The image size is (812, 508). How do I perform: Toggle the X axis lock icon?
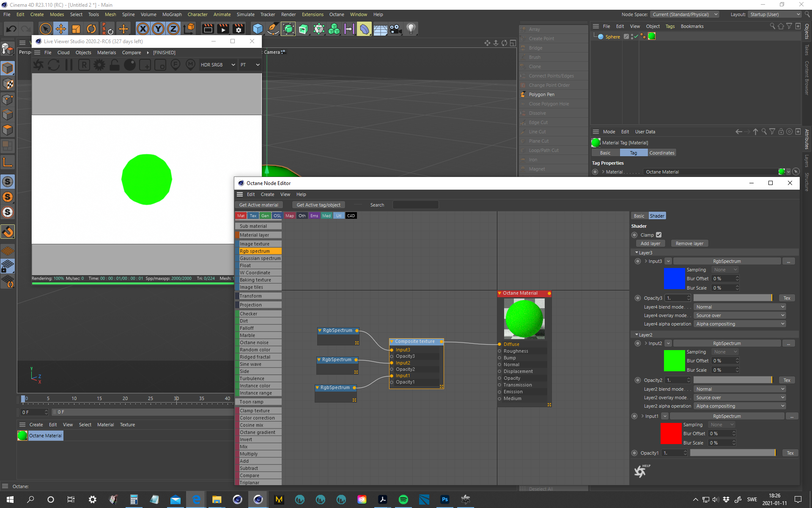[x=143, y=29]
